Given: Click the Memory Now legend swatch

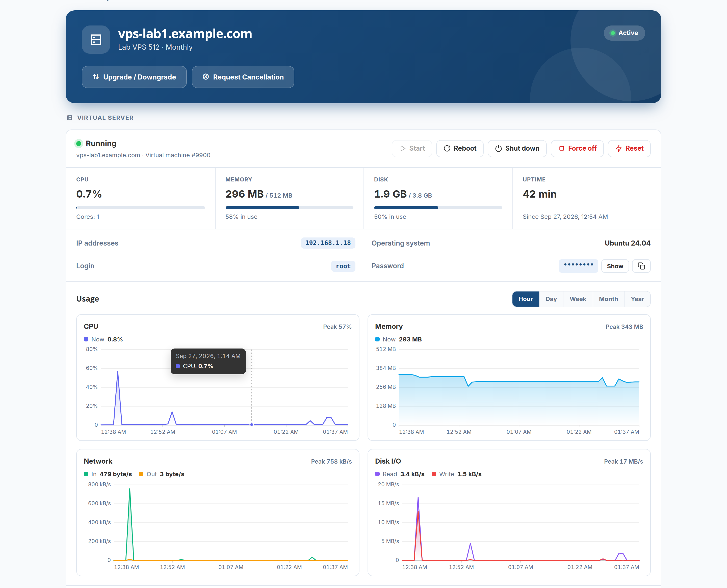Looking at the screenshot, I should click(377, 339).
